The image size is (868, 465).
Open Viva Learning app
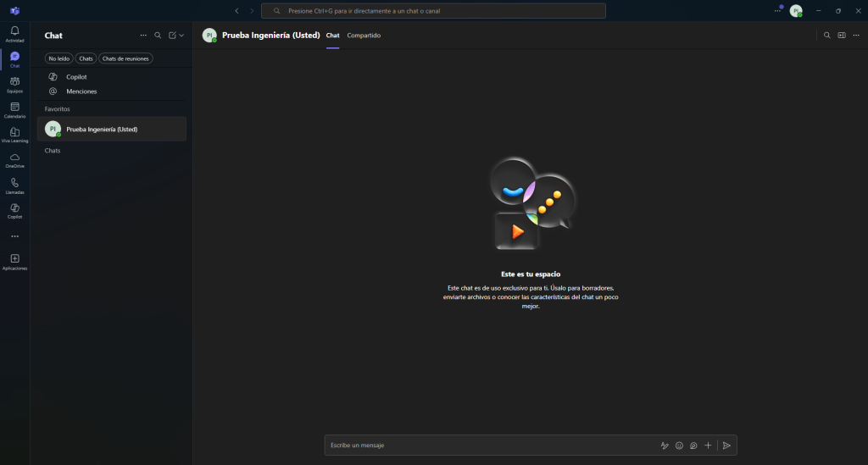click(14, 133)
